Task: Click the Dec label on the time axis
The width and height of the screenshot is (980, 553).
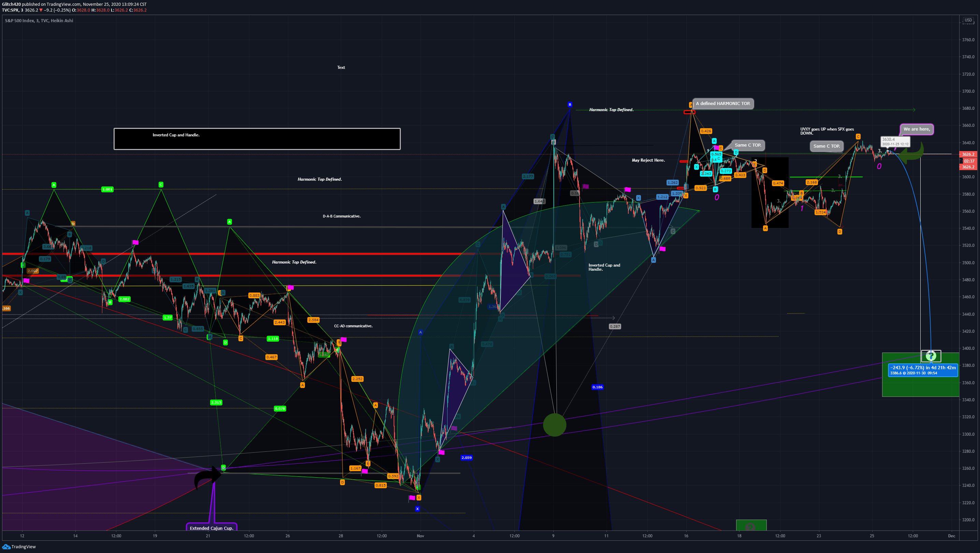Action: (951, 536)
